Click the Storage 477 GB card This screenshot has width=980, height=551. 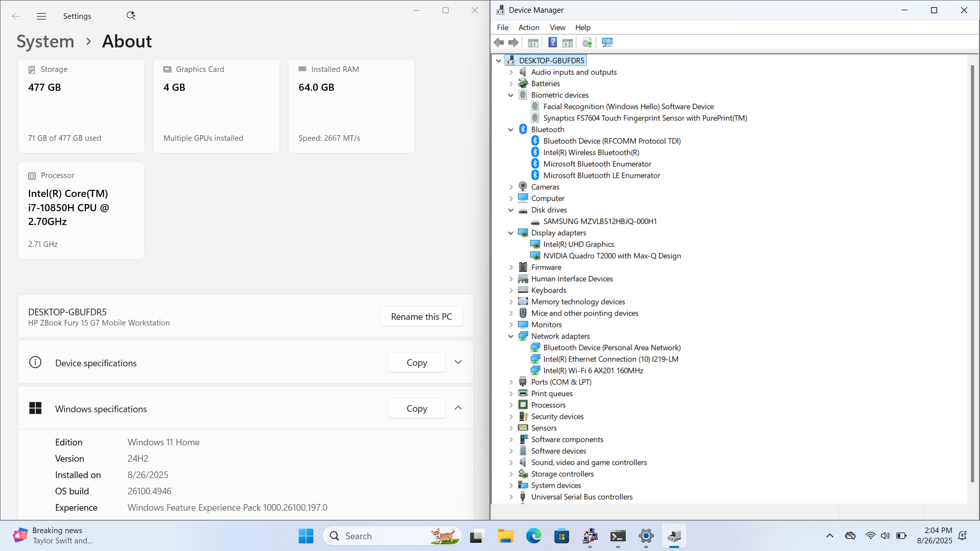pyautogui.click(x=81, y=106)
